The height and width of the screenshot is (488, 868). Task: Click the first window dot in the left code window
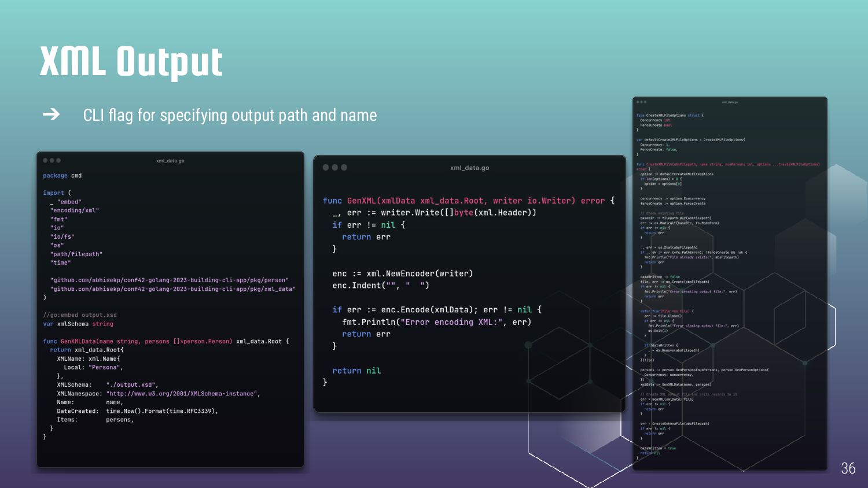pyautogui.click(x=45, y=160)
